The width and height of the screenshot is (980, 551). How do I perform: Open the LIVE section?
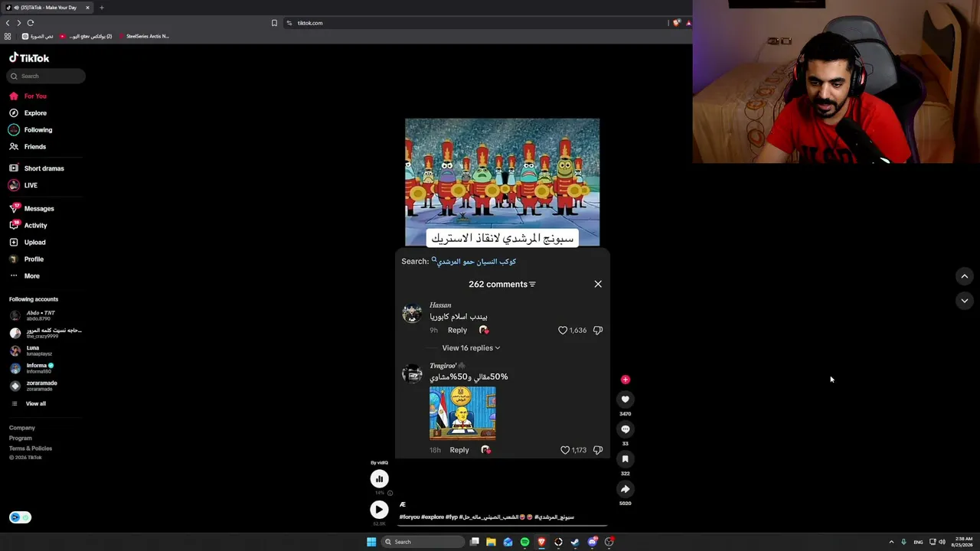(24, 185)
